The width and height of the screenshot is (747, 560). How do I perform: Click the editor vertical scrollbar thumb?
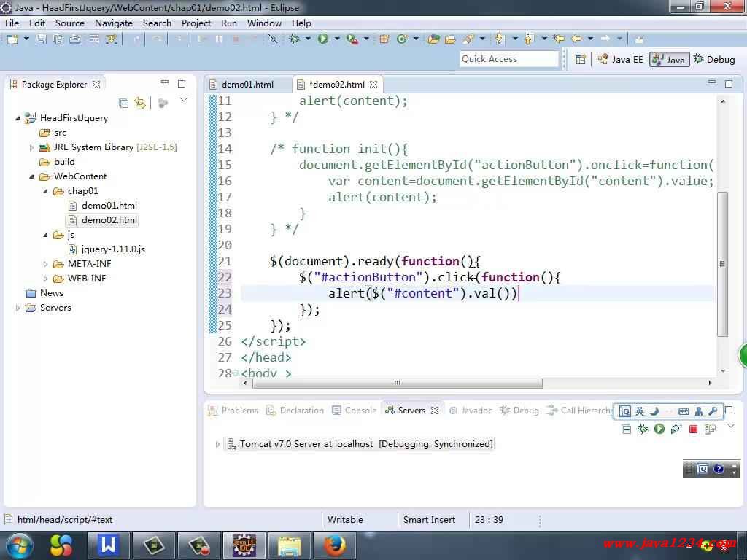click(x=723, y=264)
